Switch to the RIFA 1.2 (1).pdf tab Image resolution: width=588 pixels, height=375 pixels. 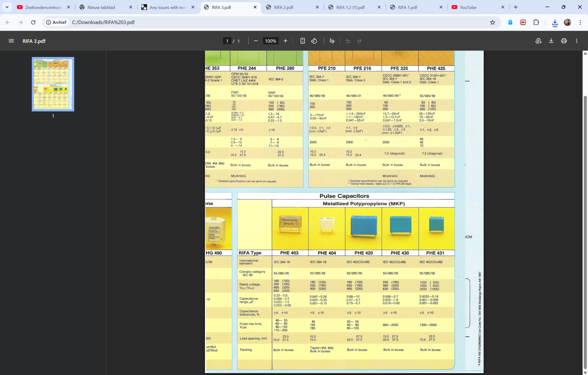tap(350, 7)
